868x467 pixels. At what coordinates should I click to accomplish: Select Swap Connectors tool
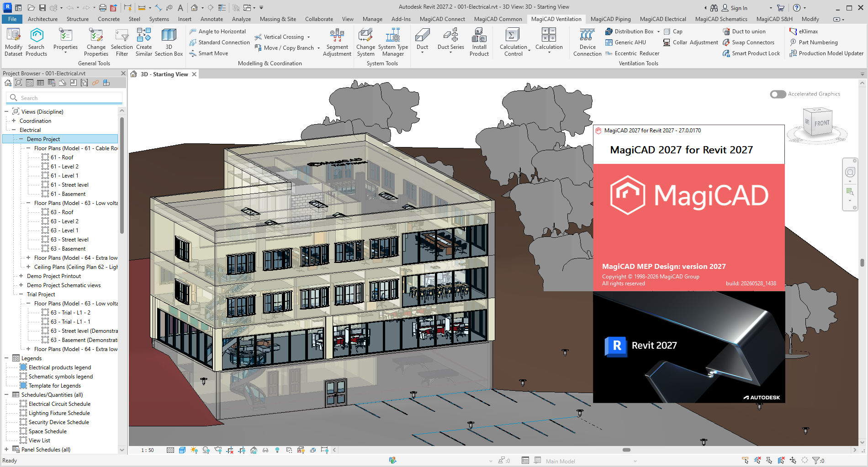(748, 42)
